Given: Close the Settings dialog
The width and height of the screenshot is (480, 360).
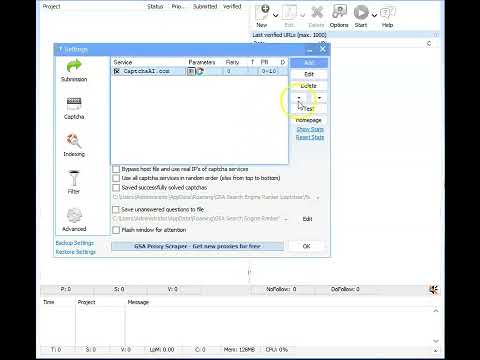Looking at the screenshot, I should coord(323,49).
